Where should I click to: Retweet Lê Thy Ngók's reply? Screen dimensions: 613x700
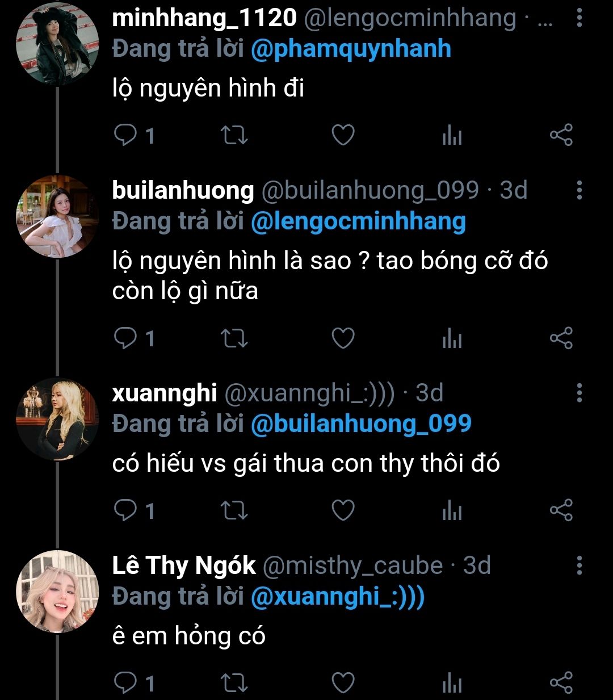pos(233,684)
